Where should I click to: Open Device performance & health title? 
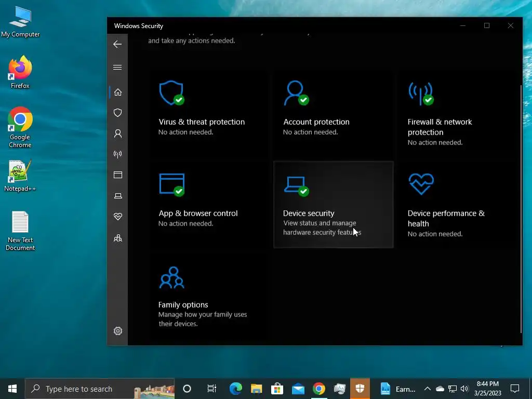click(x=446, y=219)
